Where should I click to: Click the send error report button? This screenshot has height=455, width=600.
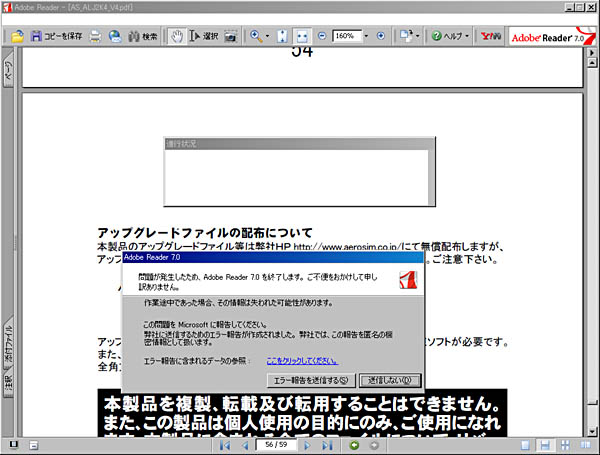point(312,380)
